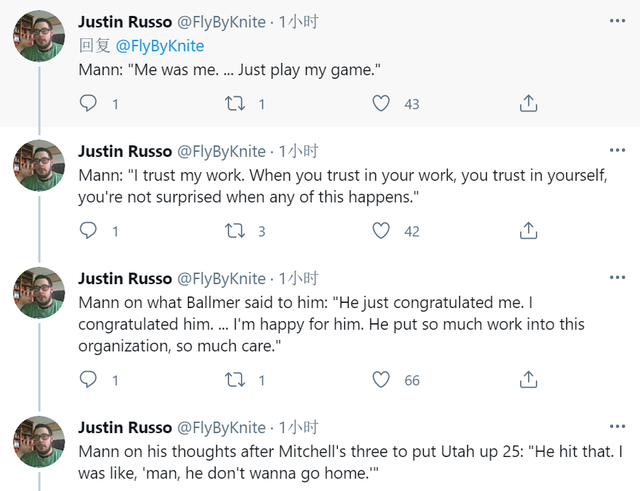This screenshot has width=640, height=491.
Task: Open Justin Russo's profile from the Mitchell tweet
Action: click(125, 427)
